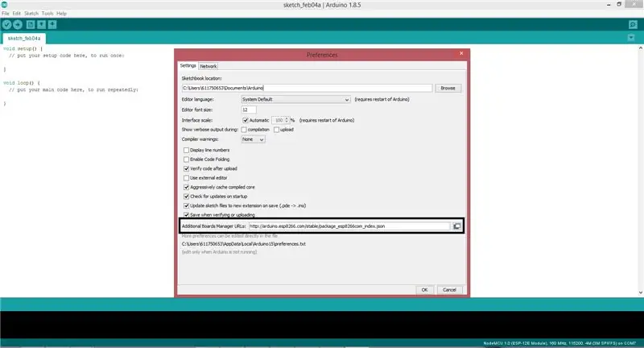
Task: Toggle Save when verifying or uploading
Action: (186, 215)
